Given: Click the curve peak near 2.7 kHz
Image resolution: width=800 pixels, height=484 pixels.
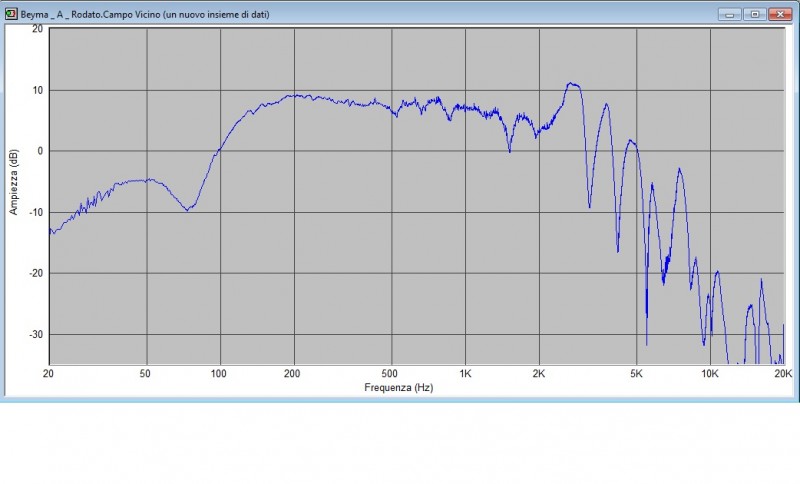Looking at the screenshot, I should coord(571,84).
